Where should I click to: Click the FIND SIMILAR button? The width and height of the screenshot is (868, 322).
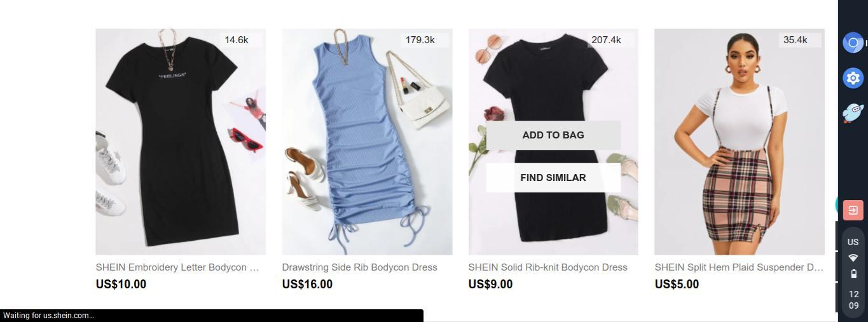coord(553,178)
